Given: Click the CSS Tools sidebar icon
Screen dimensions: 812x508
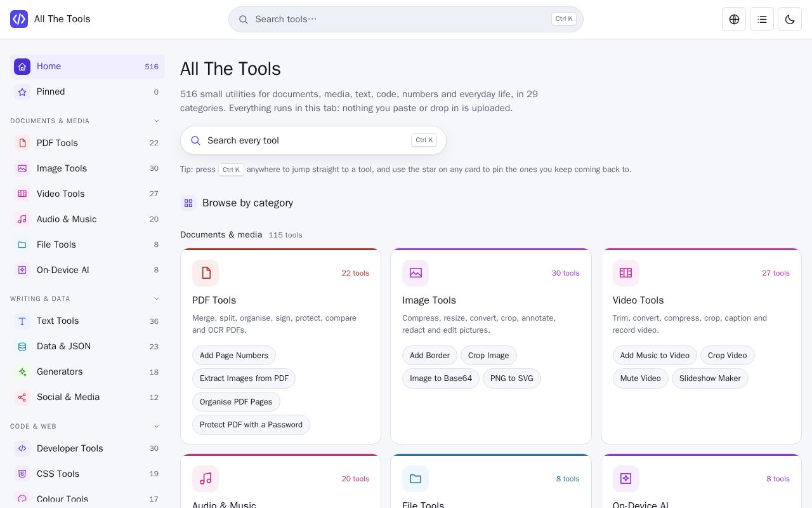Looking at the screenshot, I should coord(22,474).
